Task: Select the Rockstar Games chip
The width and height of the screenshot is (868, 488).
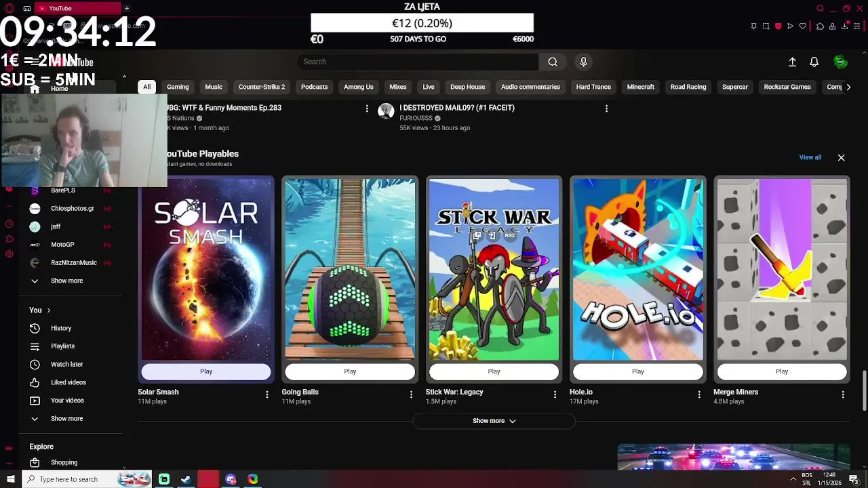Action: click(787, 87)
